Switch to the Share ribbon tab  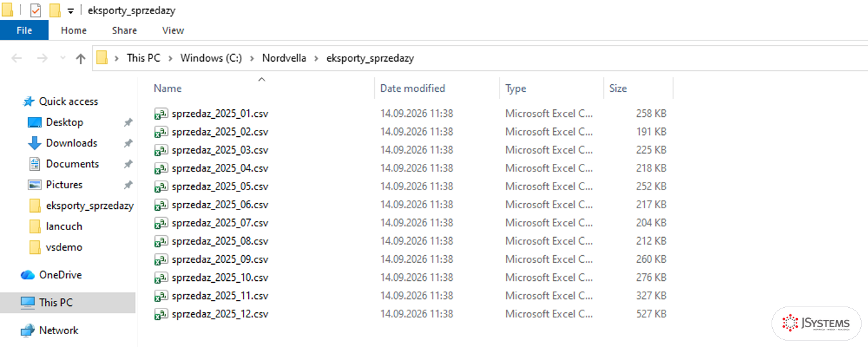pos(124,30)
